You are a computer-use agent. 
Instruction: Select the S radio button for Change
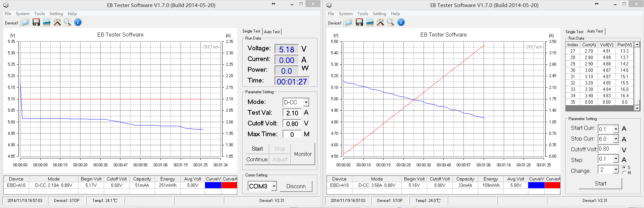(624, 167)
